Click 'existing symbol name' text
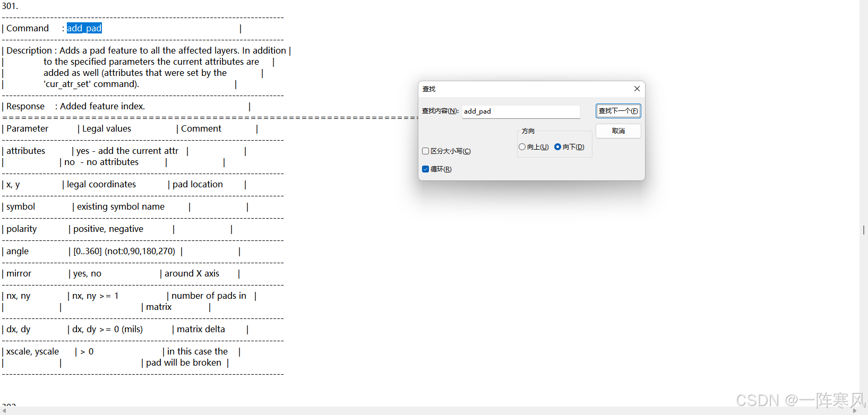This screenshot has height=415, width=868. tap(121, 207)
